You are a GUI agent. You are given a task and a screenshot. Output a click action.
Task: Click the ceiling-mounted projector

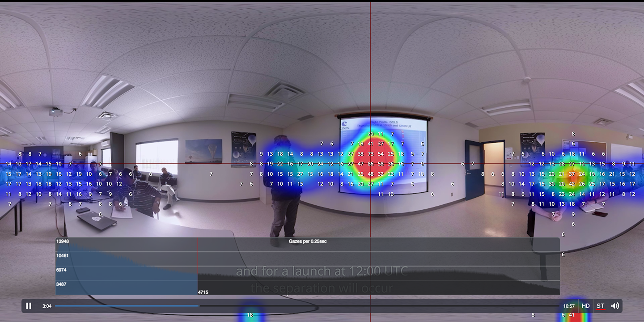click(x=55, y=111)
